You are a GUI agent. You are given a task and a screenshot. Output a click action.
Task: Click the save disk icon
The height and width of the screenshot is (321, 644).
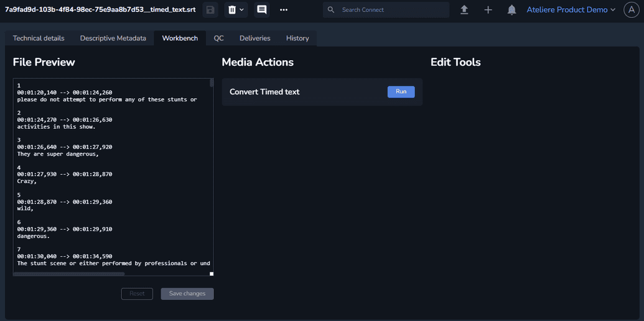pyautogui.click(x=210, y=10)
